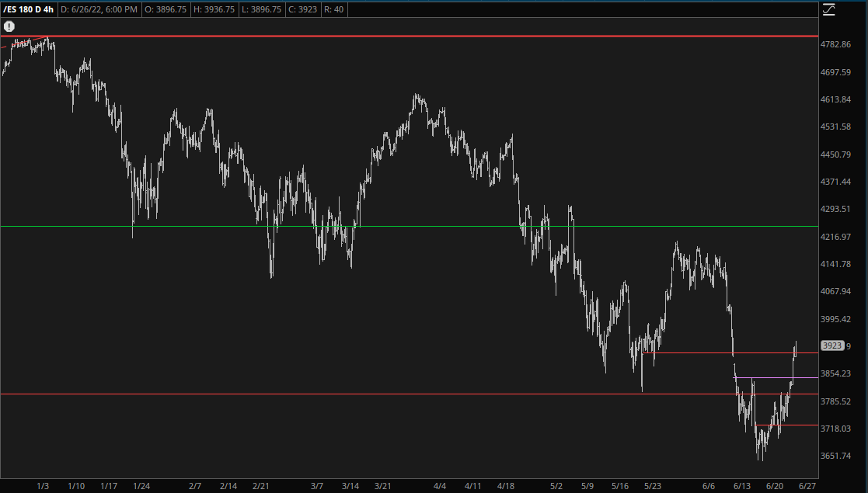The height and width of the screenshot is (493, 868).
Task: Click the 4450.79 price axis label
Action: click(x=836, y=154)
